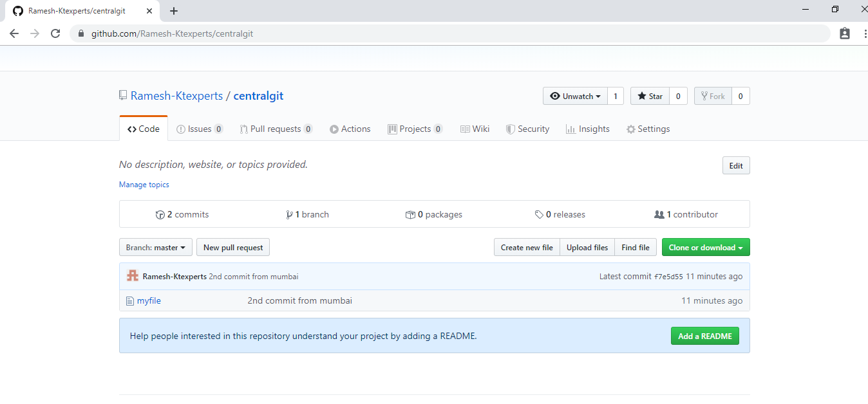Image resolution: width=868 pixels, height=404 pixels.
Task: View the 2 commits link
Action: coord(182,215)
